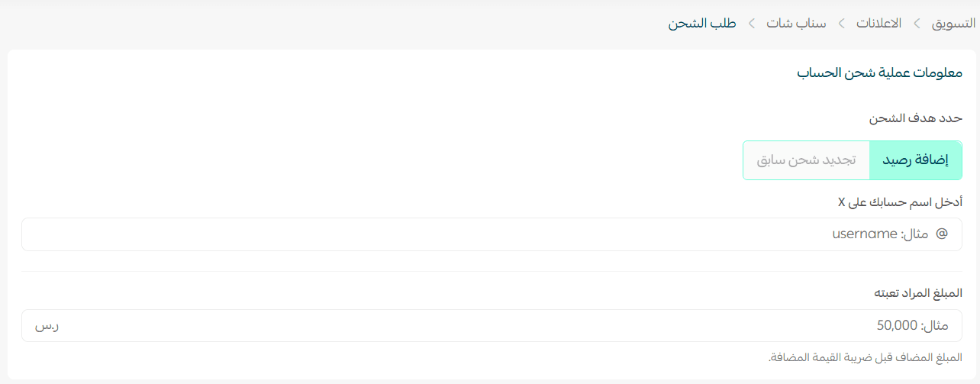Viewport: 980px width, 384px height.
Task: Switch to تجديد شحن سابق option
Action: [806, 160]
